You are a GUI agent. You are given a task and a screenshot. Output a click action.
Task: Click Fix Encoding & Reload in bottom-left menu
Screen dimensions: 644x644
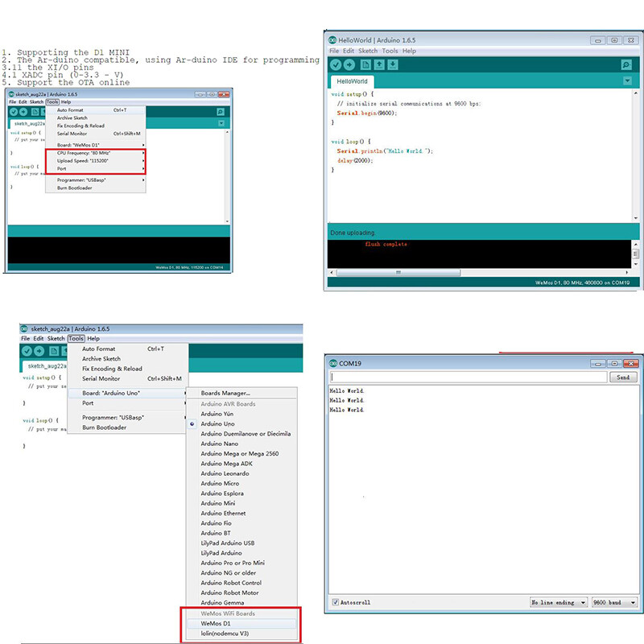pyautogui.click(x=128, y=369)
